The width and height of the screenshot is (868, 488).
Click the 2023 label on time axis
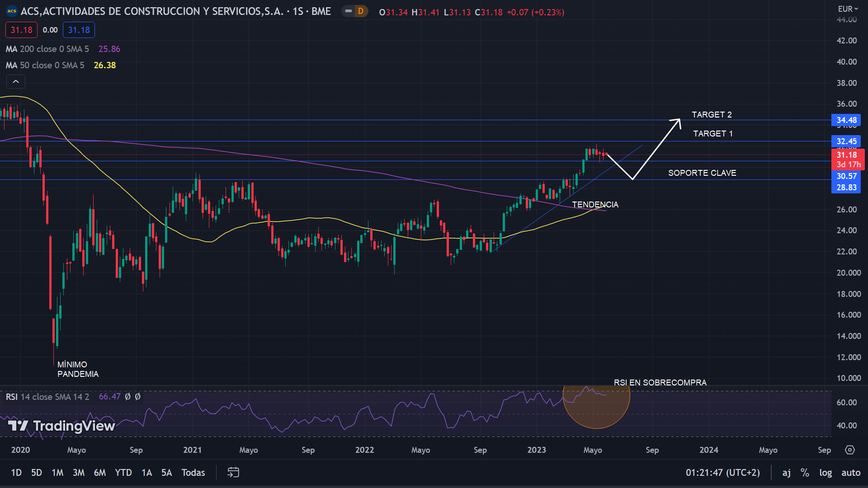[537, 450]
